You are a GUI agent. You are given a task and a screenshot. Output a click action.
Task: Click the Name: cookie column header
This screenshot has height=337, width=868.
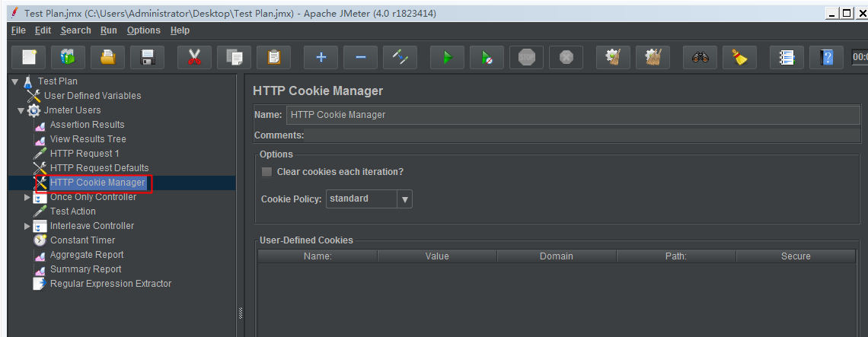pos(318,256)
